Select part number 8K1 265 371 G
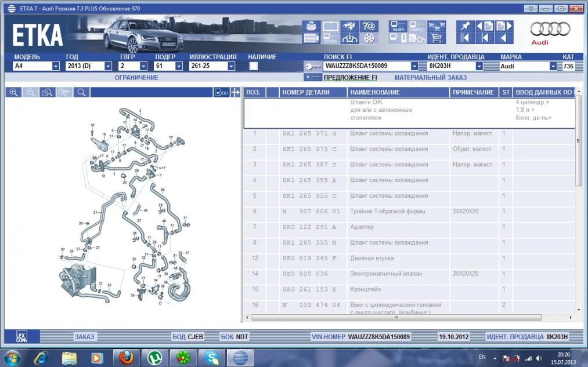The height and width of the screenshot is (367, 588). (x=309, y=133)
